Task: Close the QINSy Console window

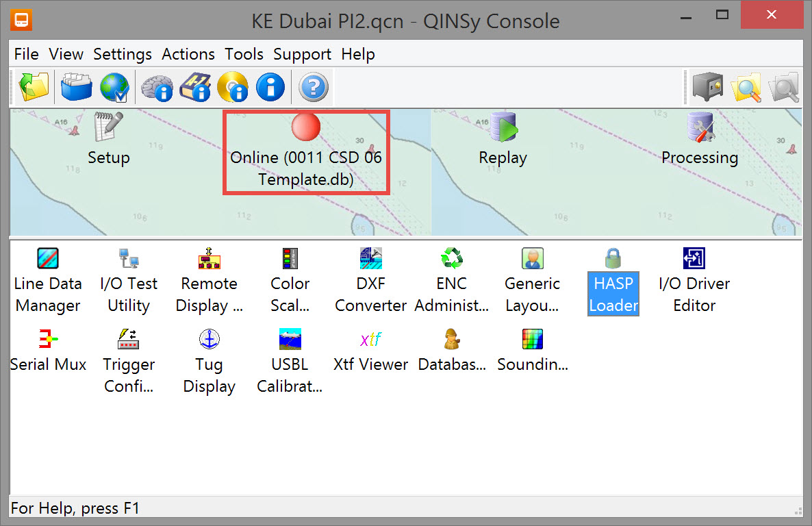Action: (x=772, y=15)
